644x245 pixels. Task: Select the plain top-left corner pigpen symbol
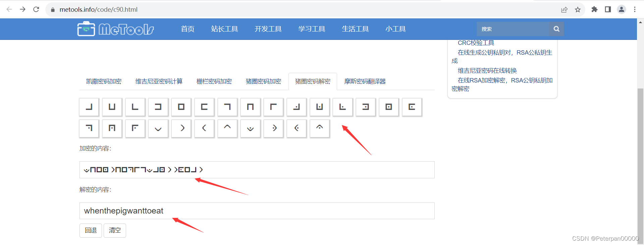273,107
